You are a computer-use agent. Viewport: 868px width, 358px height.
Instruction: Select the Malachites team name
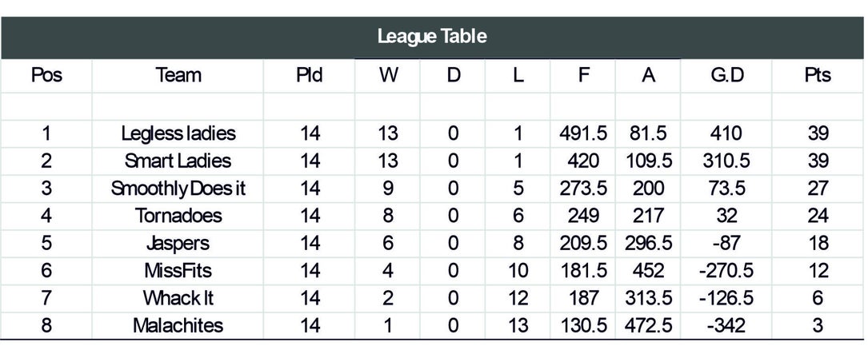pos(178,325)
